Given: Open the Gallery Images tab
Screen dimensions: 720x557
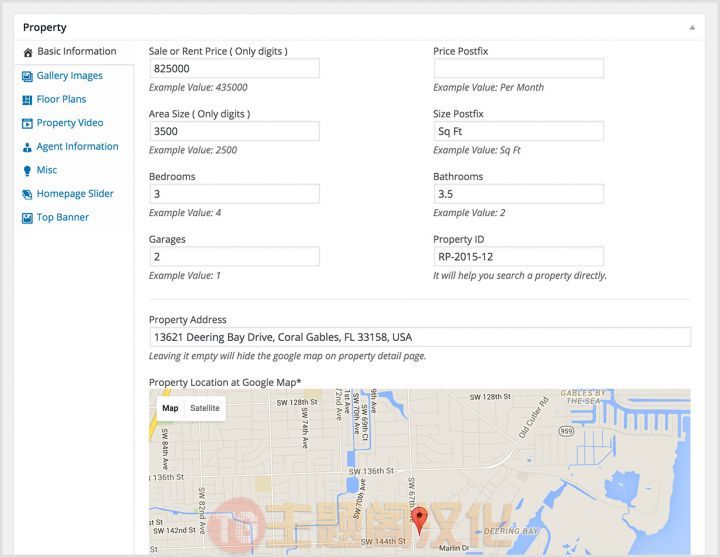Looking at the screenshot, I should (69, 76).
